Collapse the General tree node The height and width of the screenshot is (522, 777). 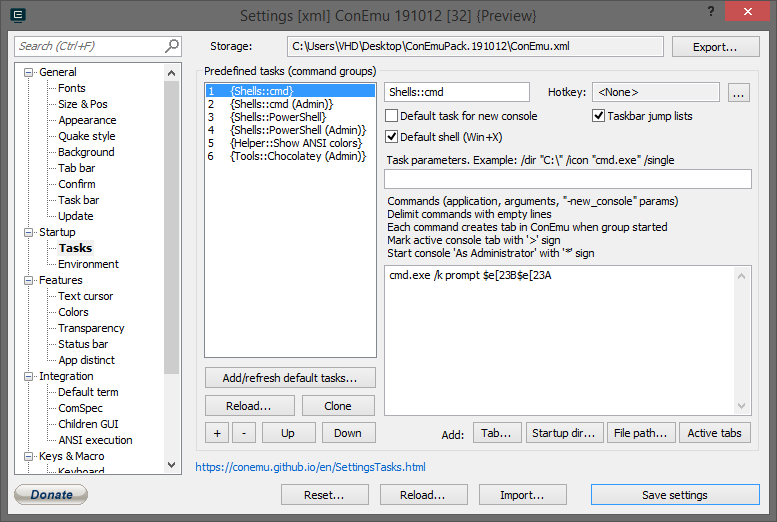(x=28, y=72)
